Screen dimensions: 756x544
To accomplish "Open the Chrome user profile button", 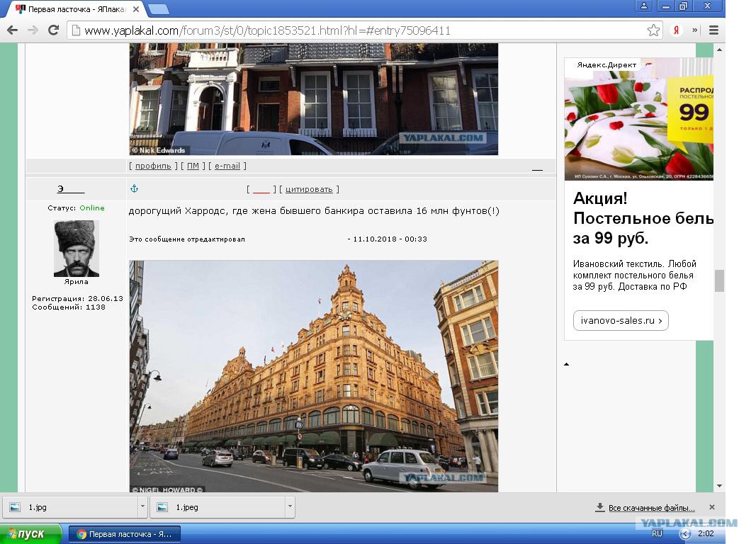I will pyautogui.click(x=643, y=6).
